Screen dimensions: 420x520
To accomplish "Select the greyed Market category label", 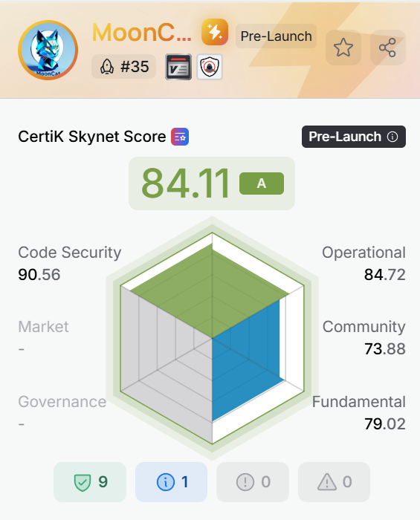I will tap(43, 327).
